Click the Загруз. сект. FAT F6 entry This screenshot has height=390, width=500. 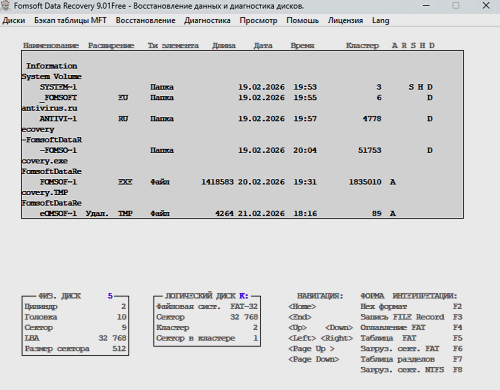[411, 349]
